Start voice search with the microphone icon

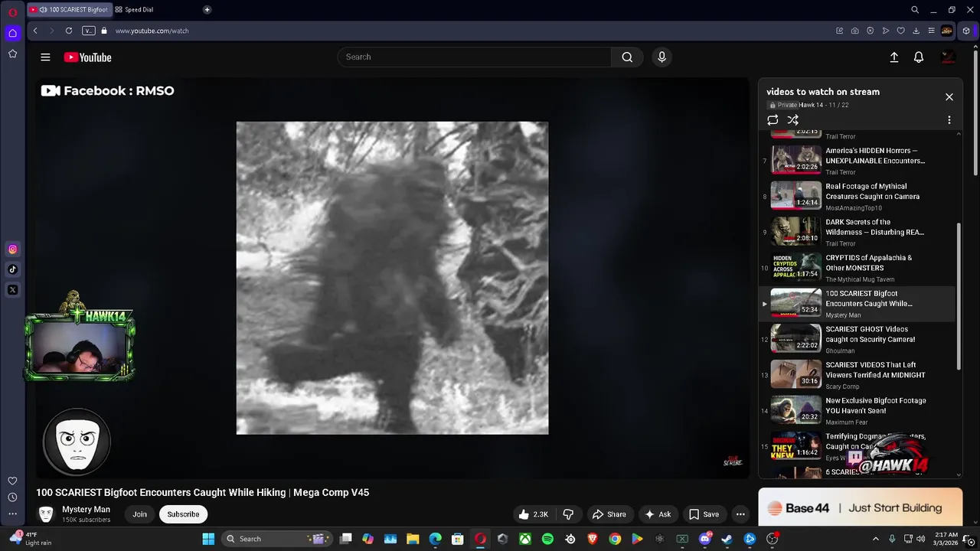tap(662, 57)
